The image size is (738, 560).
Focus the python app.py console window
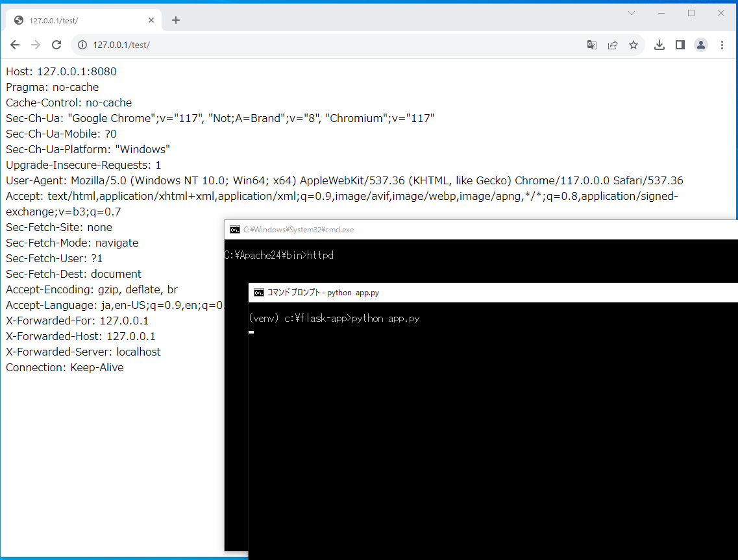point(454,422)
